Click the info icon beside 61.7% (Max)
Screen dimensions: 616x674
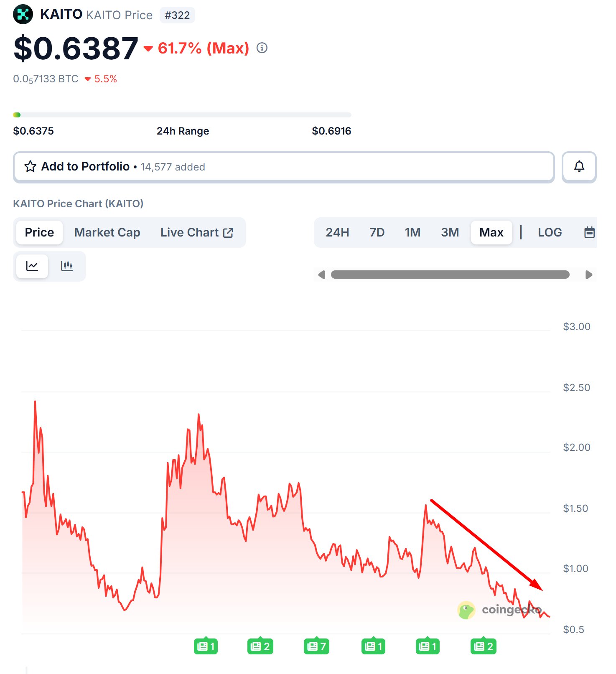[x=262, y=48]
